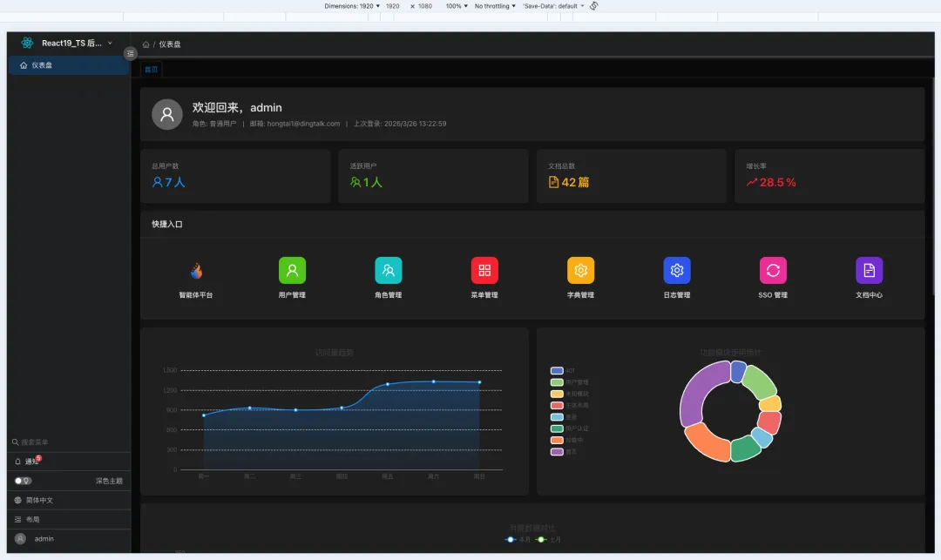Click the 布局 layout icon in sidebar
Screen dimensions: 941x560
[x=18, y=519]
